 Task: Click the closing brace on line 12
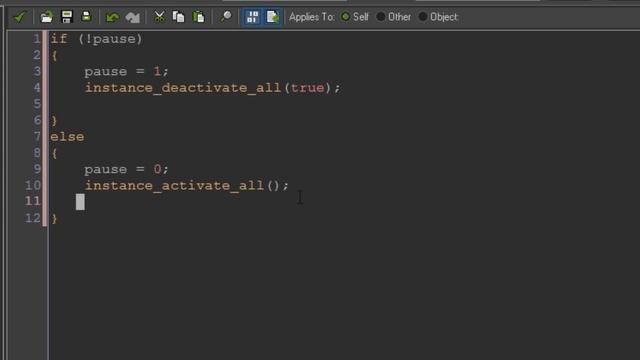[54, 219]
